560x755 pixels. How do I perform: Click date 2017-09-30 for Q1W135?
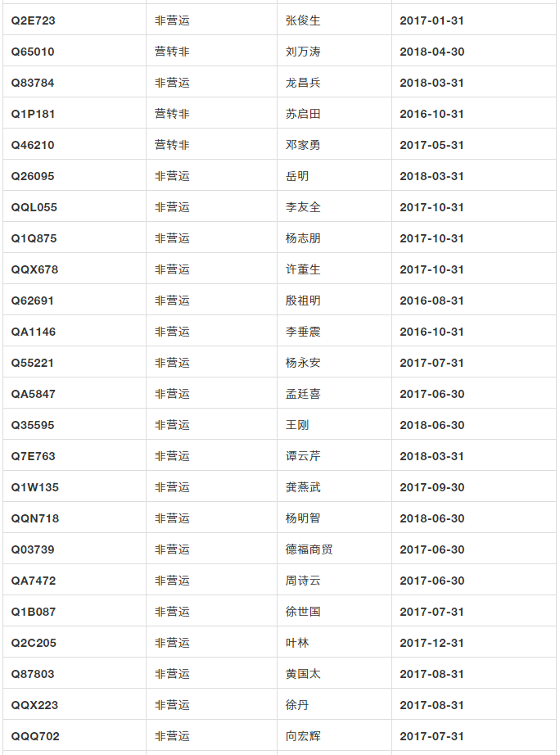coord(431,487)
